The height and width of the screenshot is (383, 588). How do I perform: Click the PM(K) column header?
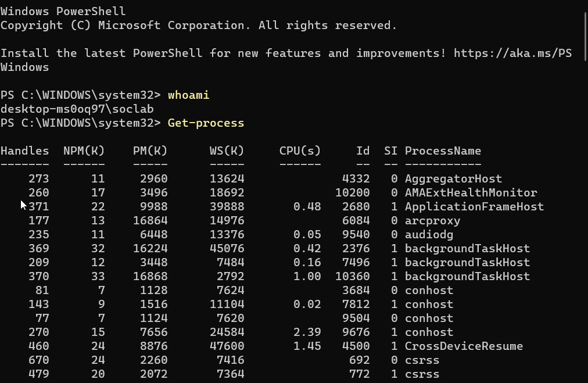point(150,151)
